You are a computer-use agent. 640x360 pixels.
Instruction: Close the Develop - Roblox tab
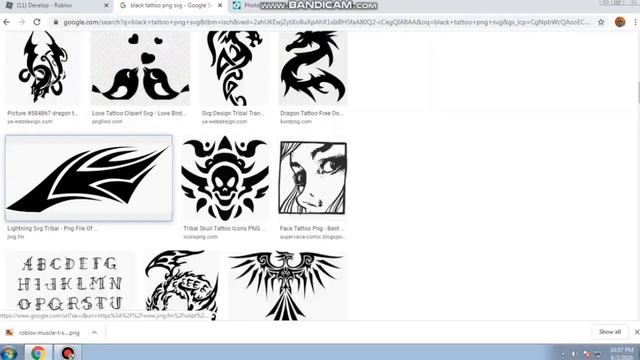pos(107,6)
